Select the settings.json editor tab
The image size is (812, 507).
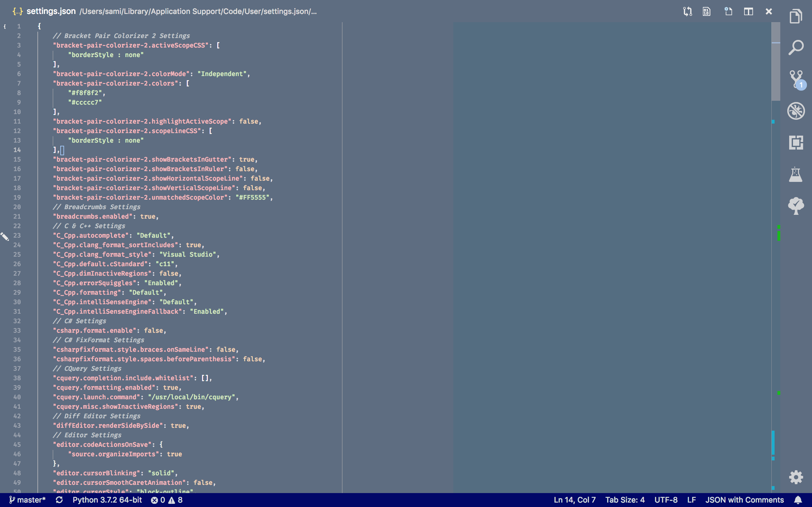click(x=51, y=11)
